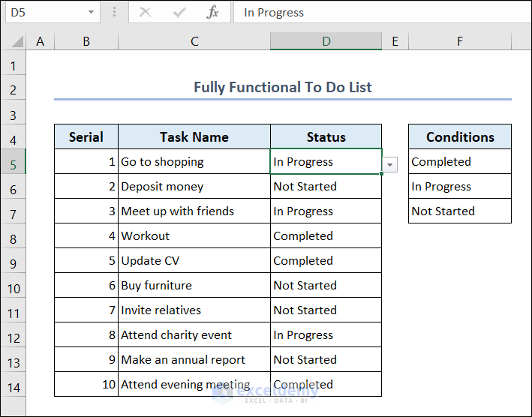
Task: Click the Enter checkmark icon in formula bar
Action: click(x=179, y=12)
